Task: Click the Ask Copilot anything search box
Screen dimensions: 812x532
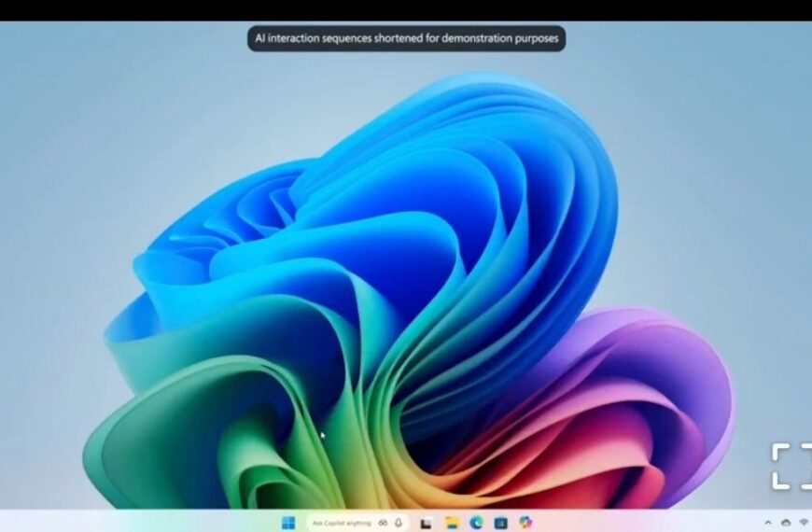Action: (357, 524)
